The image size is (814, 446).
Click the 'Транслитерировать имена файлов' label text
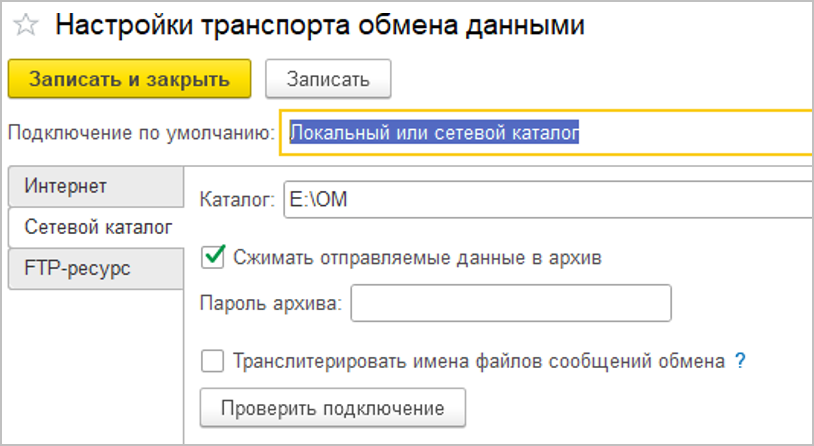coord(478,361)
